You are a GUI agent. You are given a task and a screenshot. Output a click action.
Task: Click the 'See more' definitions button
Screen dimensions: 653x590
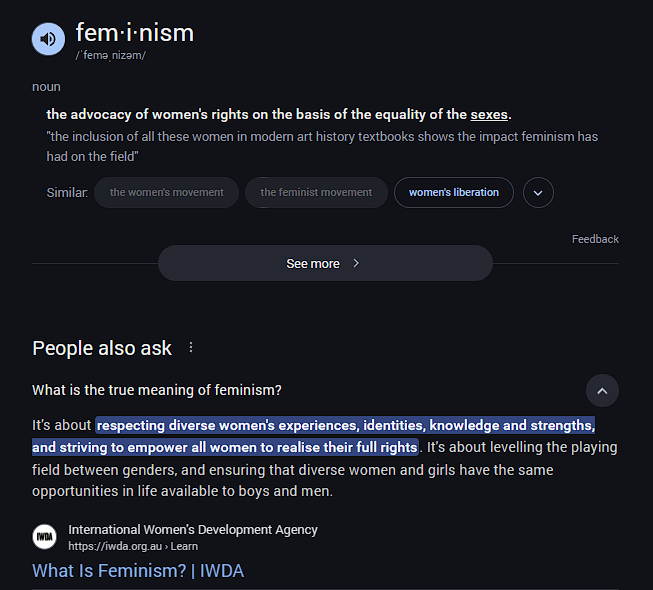(x=325, y=263)
